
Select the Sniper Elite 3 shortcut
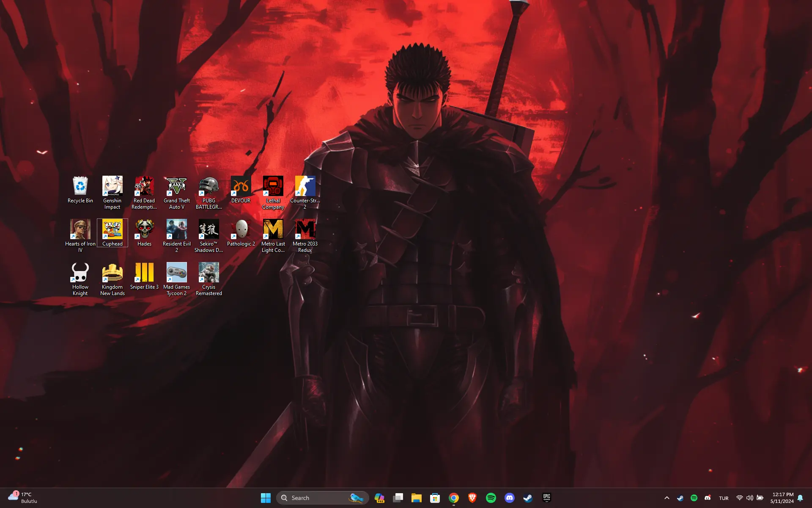pos(144,276)
